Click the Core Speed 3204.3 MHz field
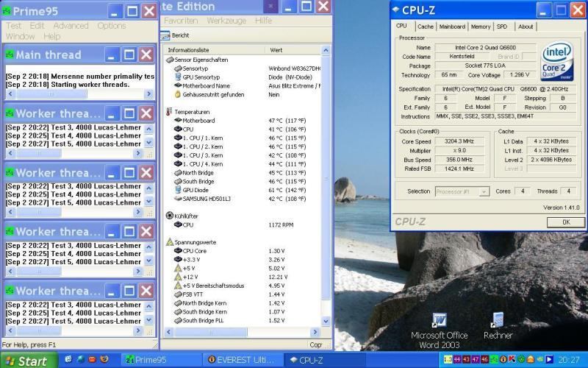Screen dimensions: 588x368 (459, 141)
